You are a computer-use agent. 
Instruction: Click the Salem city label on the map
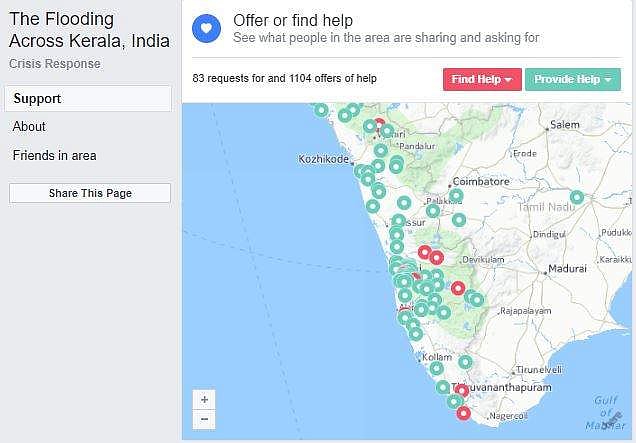[565, 125]
